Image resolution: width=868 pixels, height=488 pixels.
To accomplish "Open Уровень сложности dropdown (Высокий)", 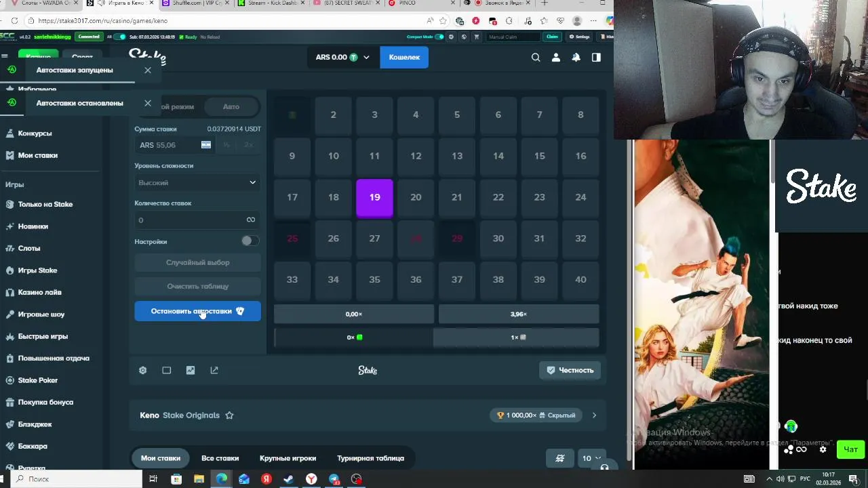I will [197, 182].
